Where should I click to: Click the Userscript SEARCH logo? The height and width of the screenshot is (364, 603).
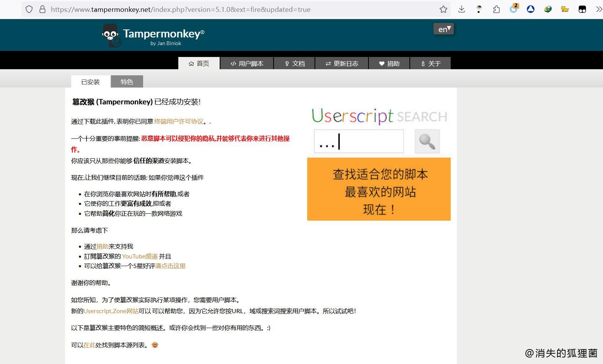[379, 116]
